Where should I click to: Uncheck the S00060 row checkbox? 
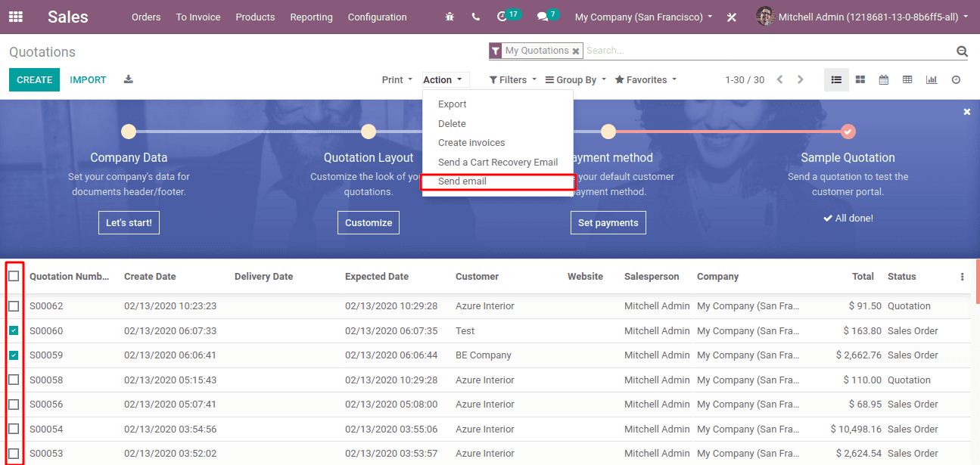(x=14, y=330)
